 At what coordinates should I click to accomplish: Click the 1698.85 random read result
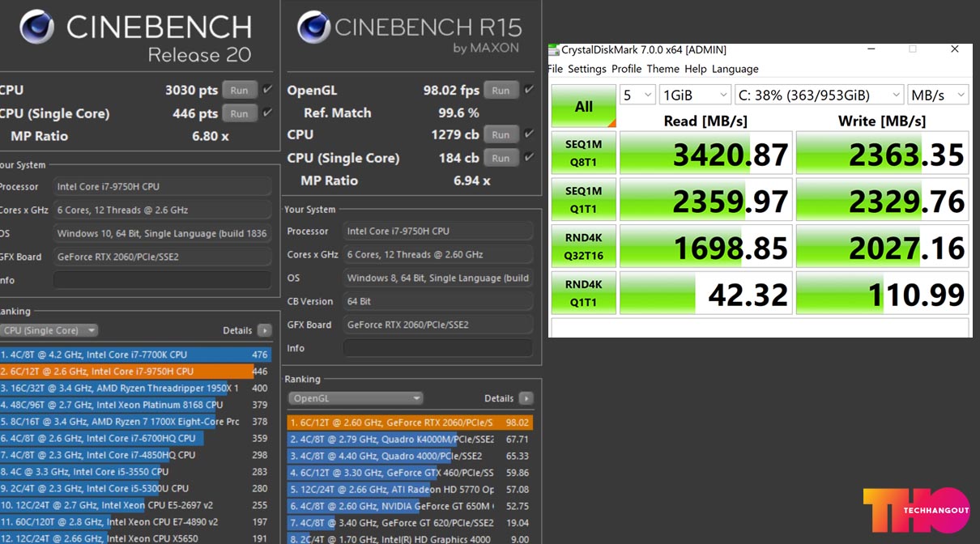coord(705,247)
